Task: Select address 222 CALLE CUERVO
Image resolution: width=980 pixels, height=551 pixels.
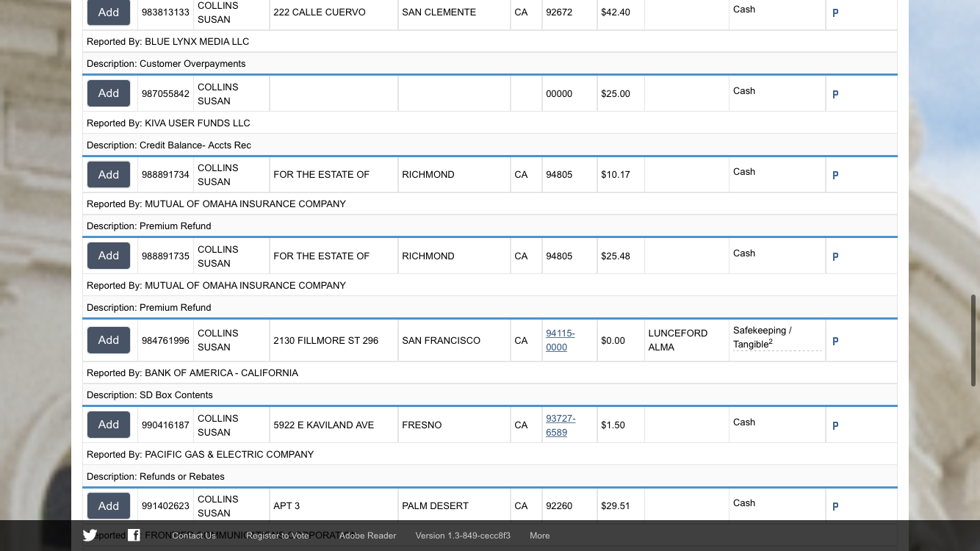Action: coord(320,12)
